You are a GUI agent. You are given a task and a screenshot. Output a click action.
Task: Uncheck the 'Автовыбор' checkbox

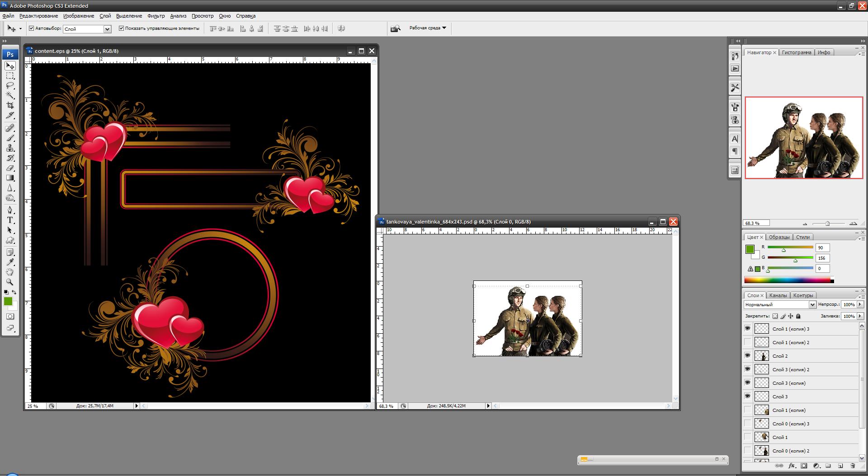32,28
